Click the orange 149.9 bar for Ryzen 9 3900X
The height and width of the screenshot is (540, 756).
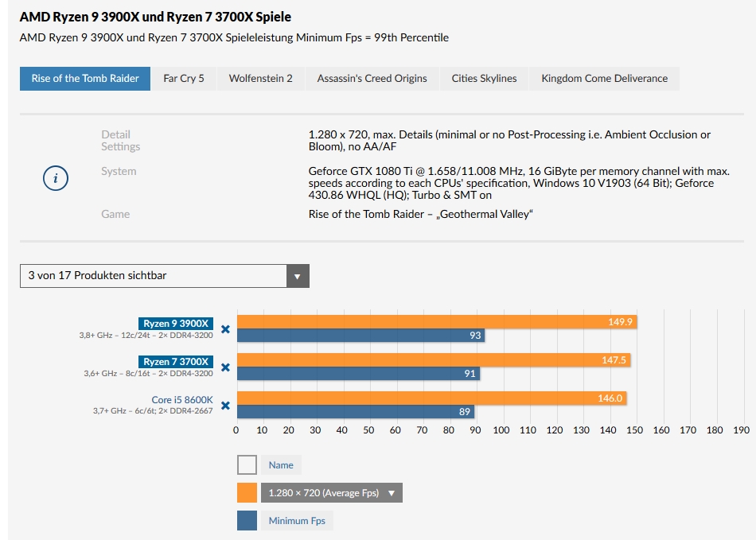(x=437, y=322)
